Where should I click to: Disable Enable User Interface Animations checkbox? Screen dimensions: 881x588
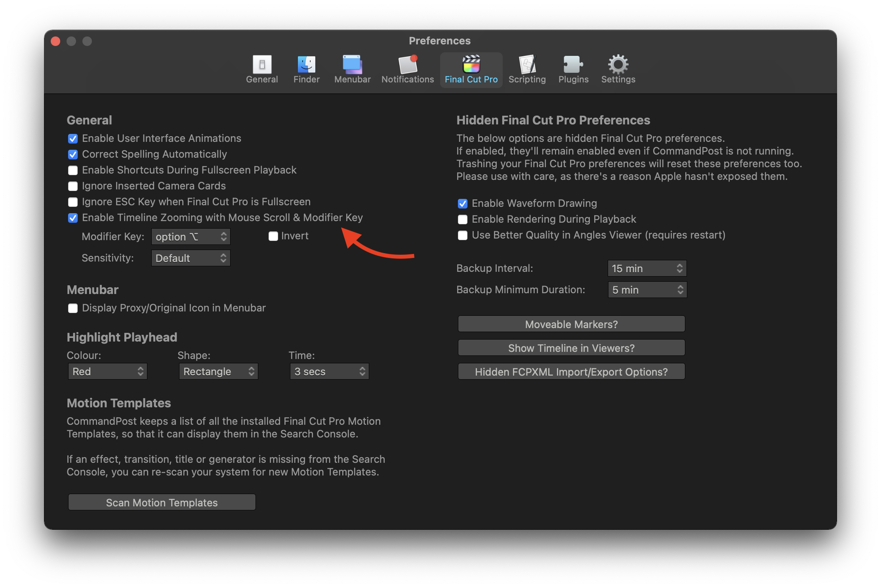[73, 139]
